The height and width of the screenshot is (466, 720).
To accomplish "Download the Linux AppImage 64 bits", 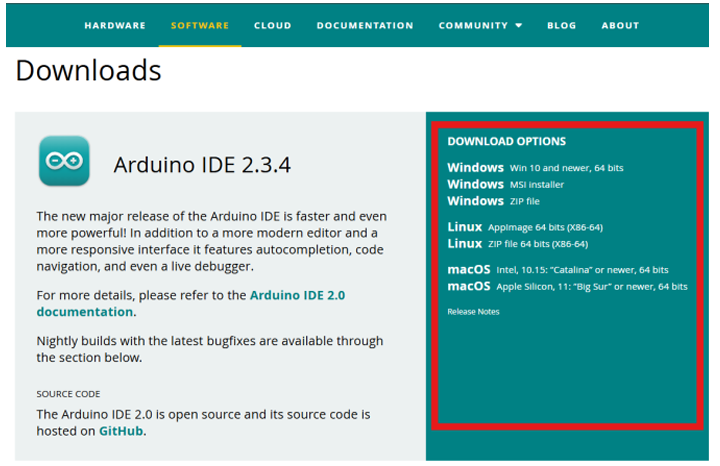I will (x=525, y=227).
